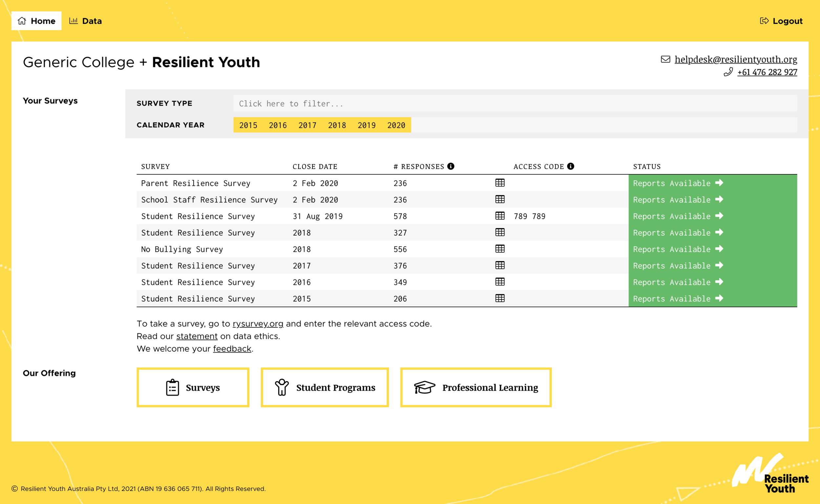
Task: Toggle the 2020 calendar year filter
Action: (x=396, y=125)
